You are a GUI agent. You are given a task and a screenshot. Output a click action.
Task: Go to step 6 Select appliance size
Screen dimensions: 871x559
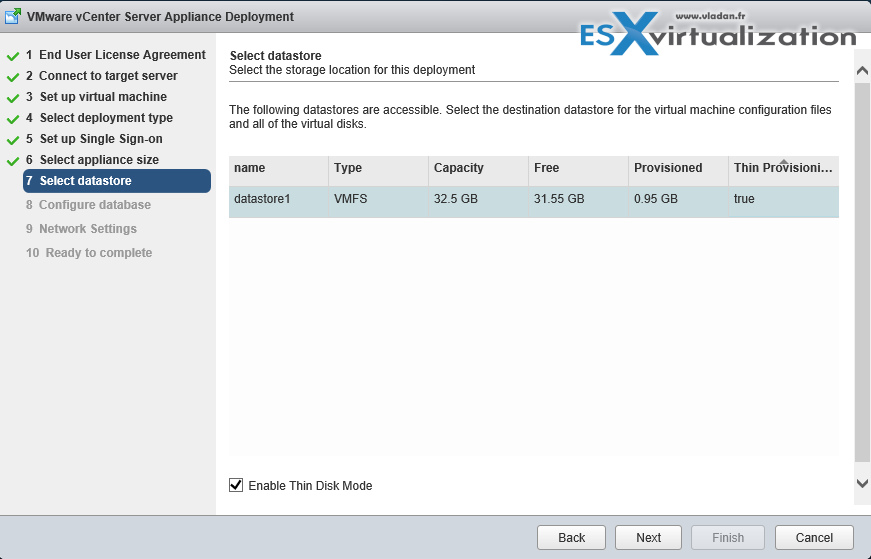92,160
